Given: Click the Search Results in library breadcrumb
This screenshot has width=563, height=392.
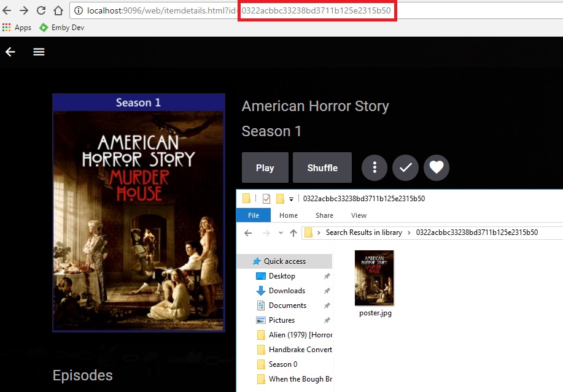Looking at the screenshot, I should tap(363, 233).
